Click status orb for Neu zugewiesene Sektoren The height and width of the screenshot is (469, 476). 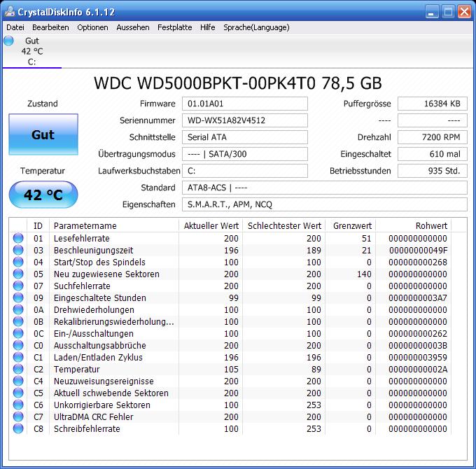(x=18, y=274)
